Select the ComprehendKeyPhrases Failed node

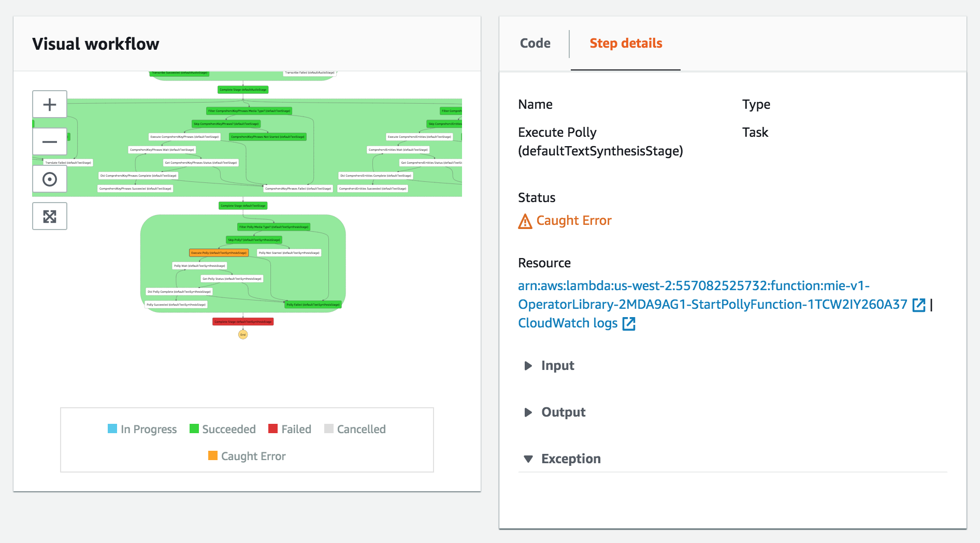[x=298, y=189]
